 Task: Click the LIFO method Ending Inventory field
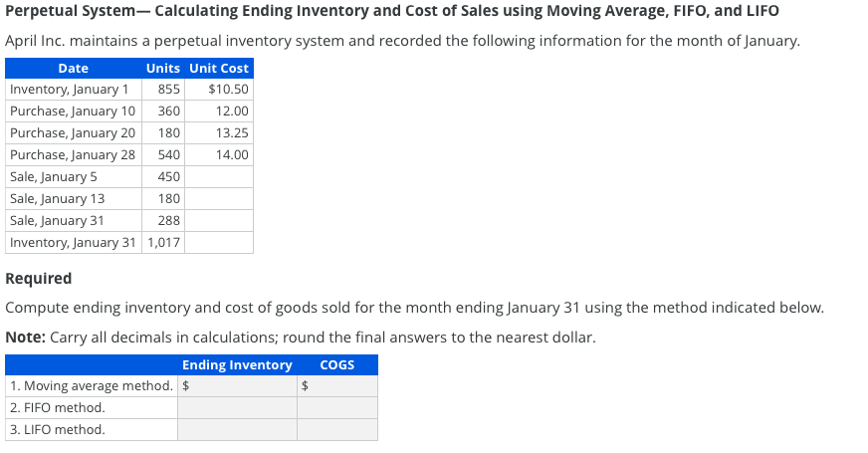[237, 430]
